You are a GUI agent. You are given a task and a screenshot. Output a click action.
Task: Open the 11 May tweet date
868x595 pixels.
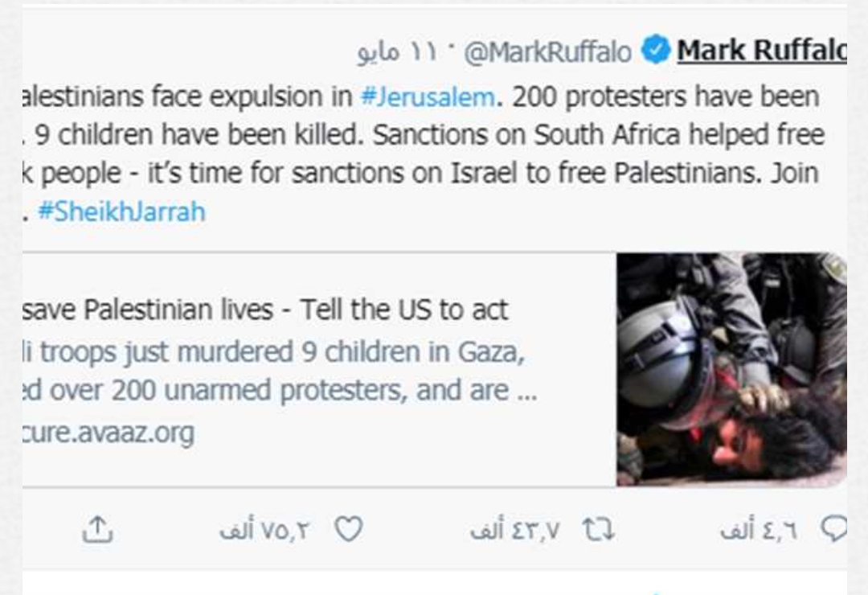[397, 52]
